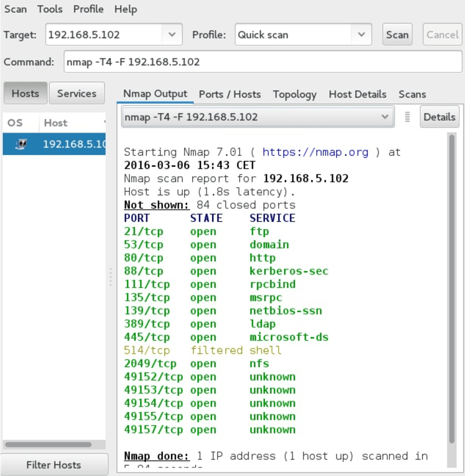
Task: Open the Tools menu
Action: click(x=51, y=9)
